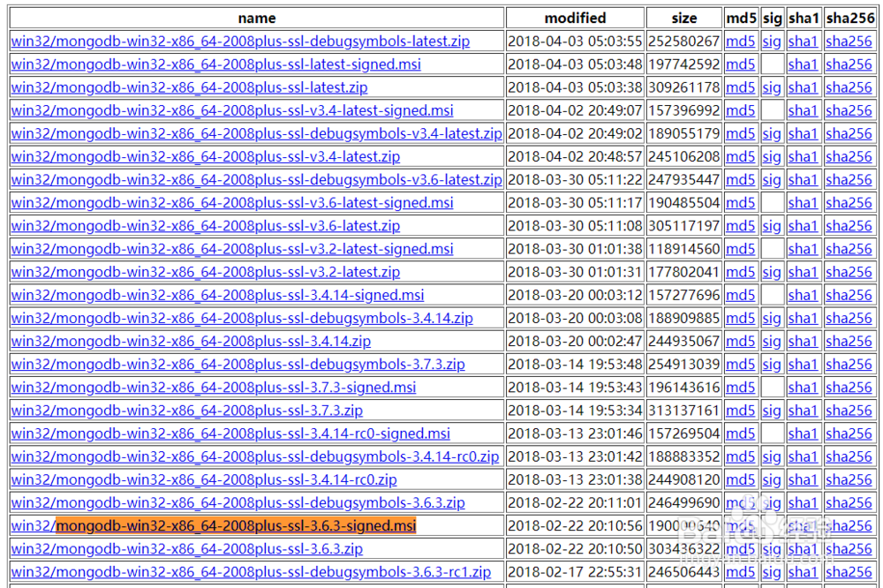Screen dimensions: 883x588
Task: Open sig link for ssl-latest.zip row
Action: [x=772, y=87]
